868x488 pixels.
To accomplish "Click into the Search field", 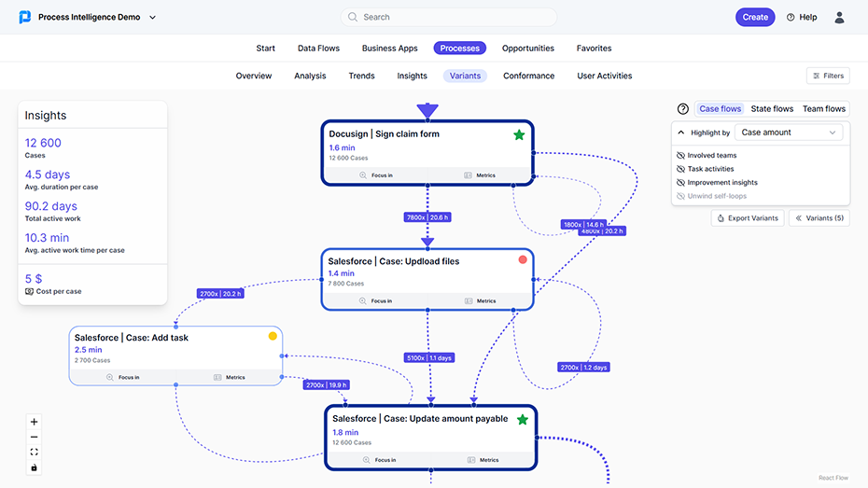I will pos(448,17).
